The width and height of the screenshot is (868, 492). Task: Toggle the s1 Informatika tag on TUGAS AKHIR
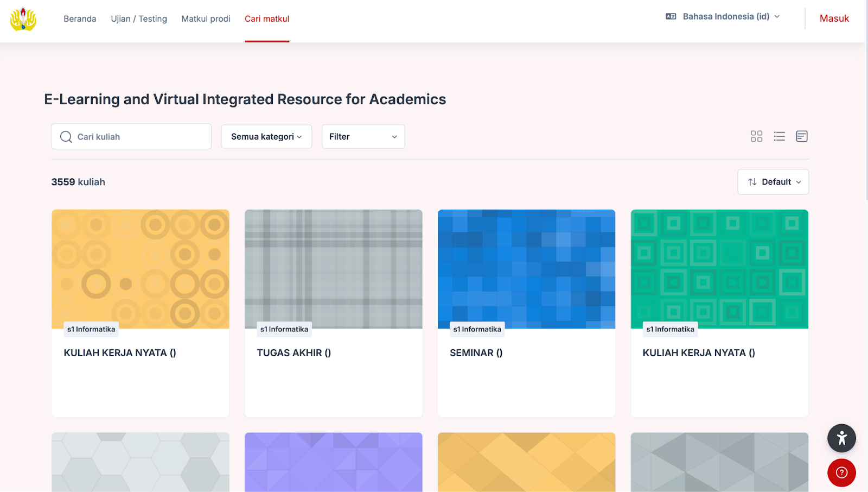[x=284, y=329]
